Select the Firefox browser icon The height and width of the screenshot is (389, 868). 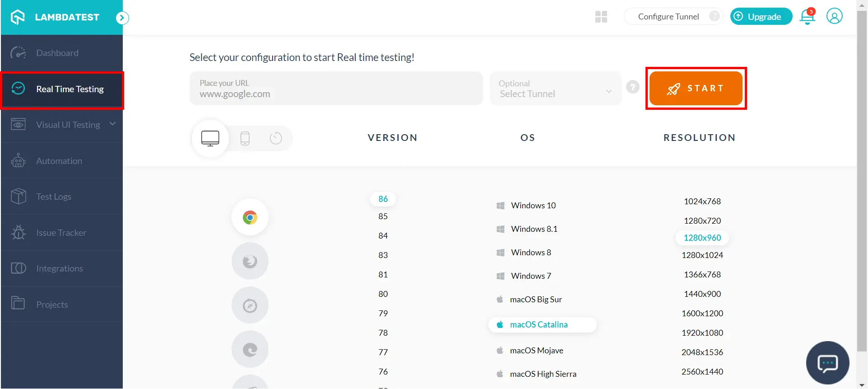pyautogui.click(x=250, y=261)
